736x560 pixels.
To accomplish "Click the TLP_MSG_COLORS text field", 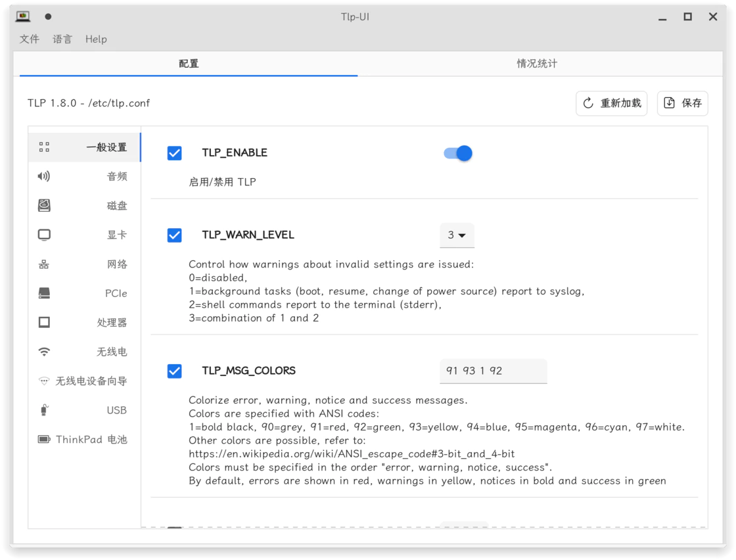I will [x=494, y=371].
